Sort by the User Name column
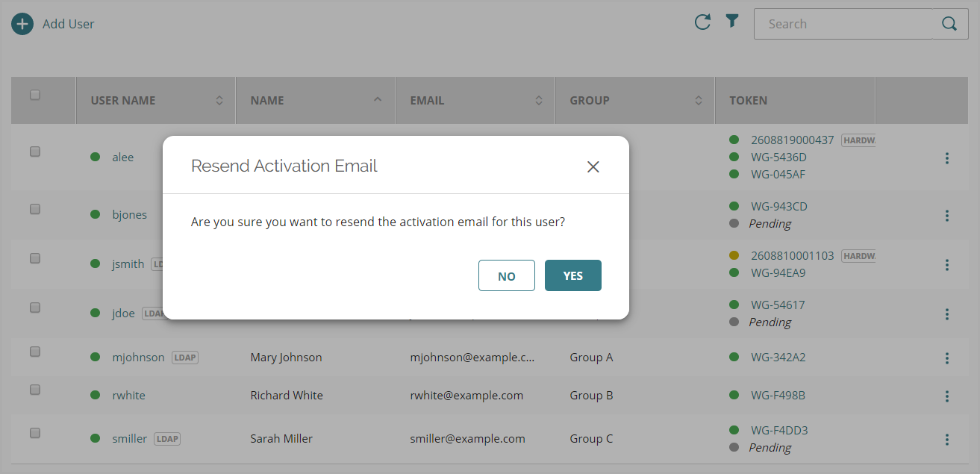 pyautogui.click(x=219, y=101)
